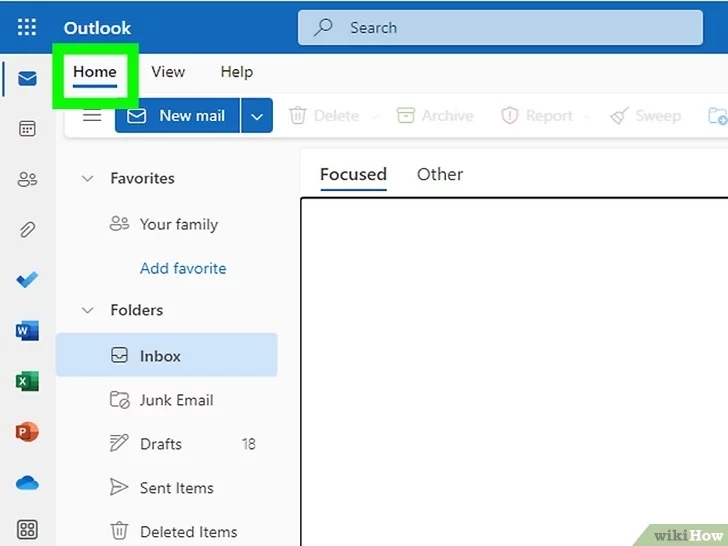Switch to the Help ribbon tab

pos(237,72)
